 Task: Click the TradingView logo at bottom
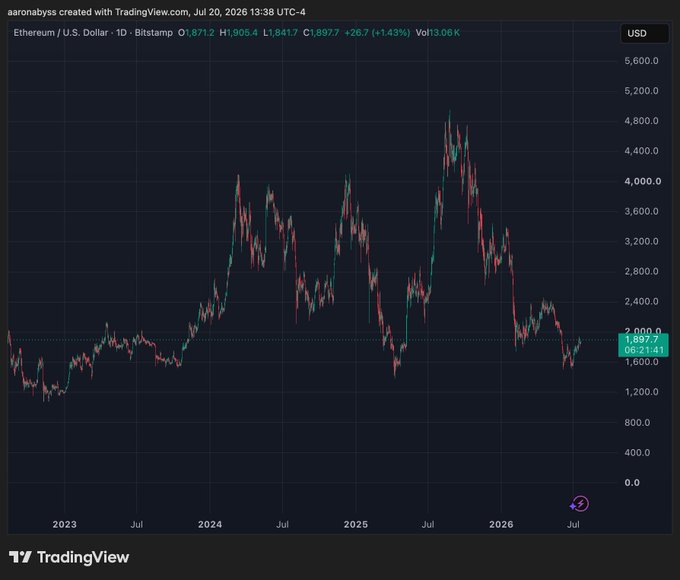point(69,557)
